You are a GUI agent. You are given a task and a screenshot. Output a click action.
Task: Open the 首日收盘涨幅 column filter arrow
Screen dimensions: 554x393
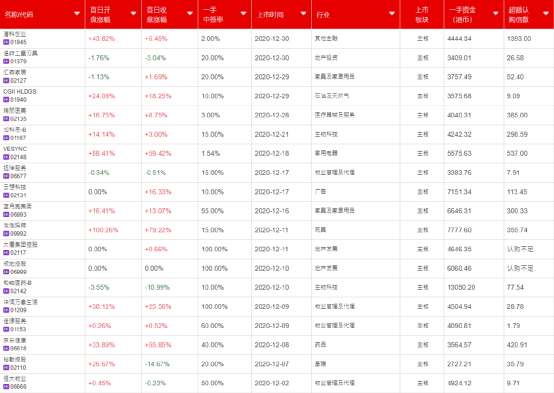(190, 14)
